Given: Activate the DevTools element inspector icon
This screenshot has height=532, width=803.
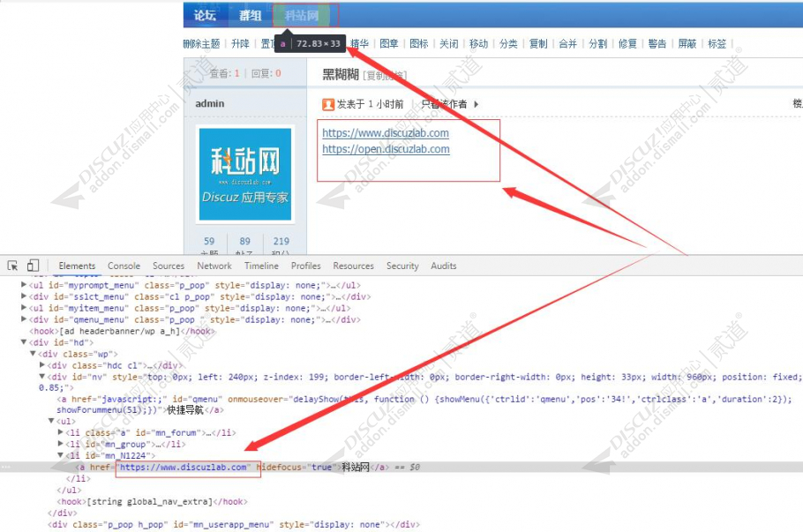Looking at the screenshot, I should click(13, 266).
